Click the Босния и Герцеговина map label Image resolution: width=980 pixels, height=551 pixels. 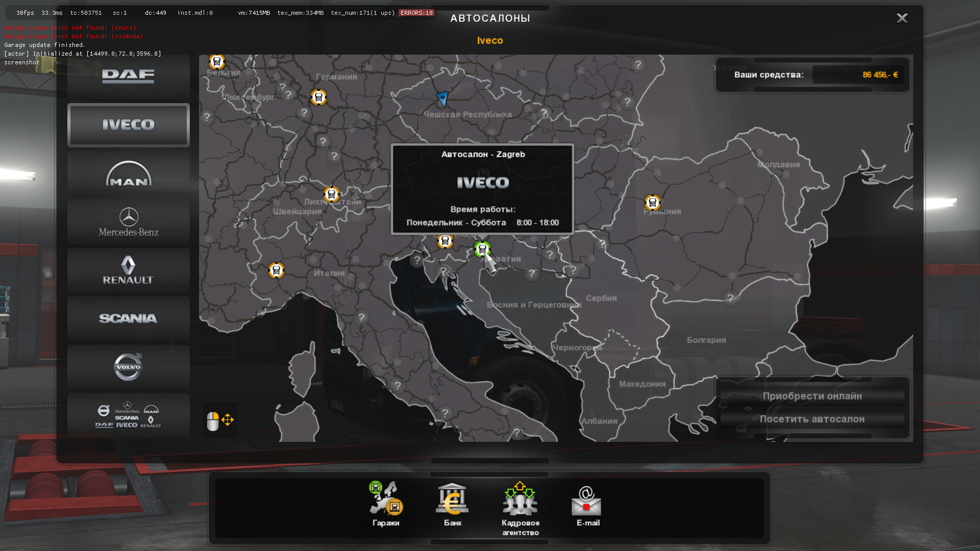(534, 305)
